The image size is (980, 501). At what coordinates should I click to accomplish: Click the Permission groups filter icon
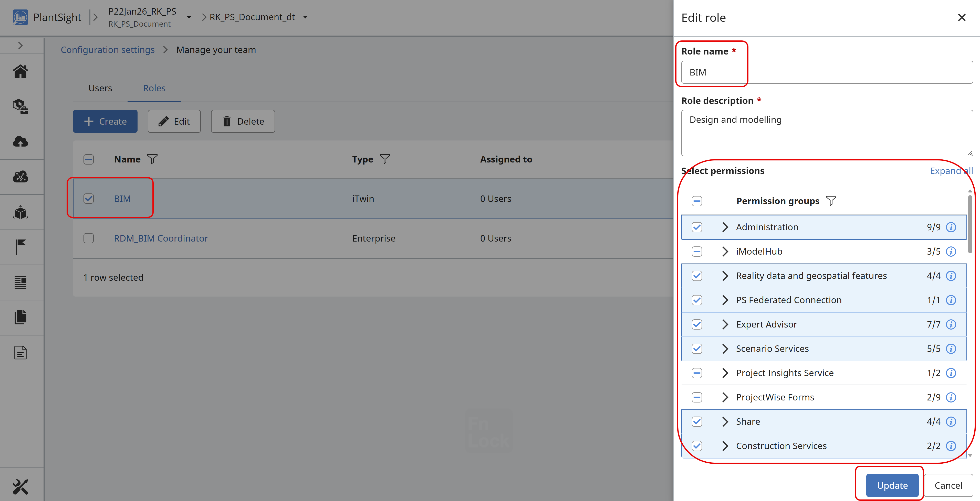click(831, 201)
